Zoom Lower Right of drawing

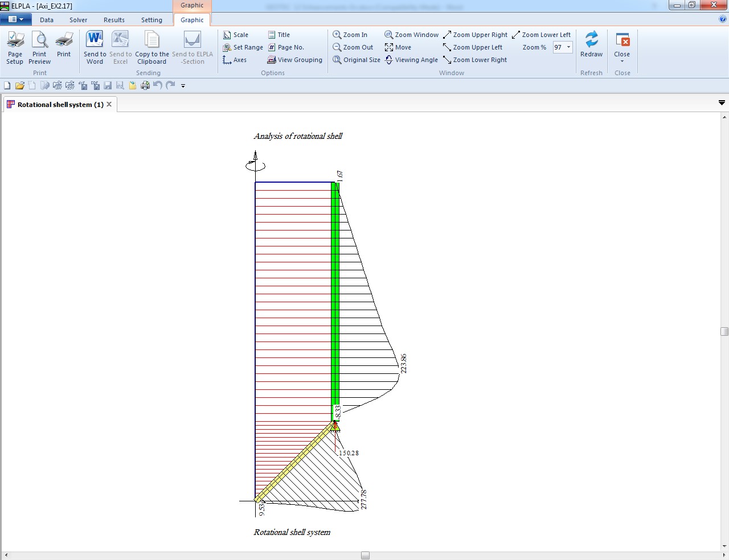tap(475, 60)
